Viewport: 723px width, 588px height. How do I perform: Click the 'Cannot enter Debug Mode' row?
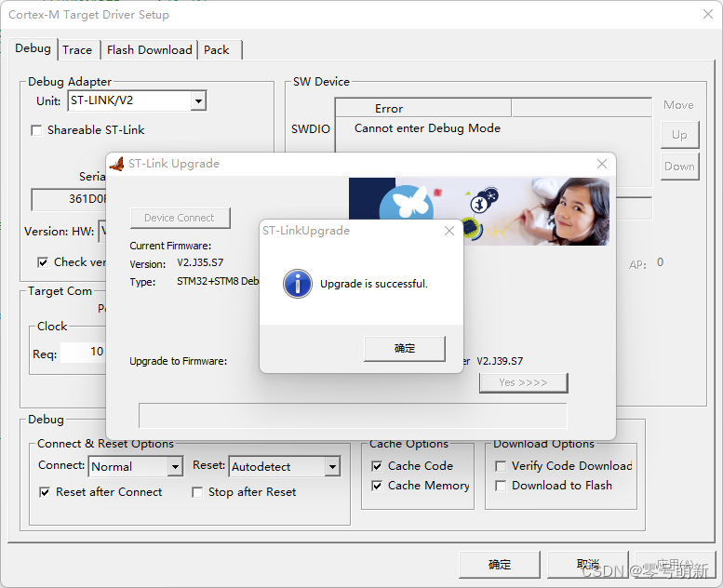(493, 128)
